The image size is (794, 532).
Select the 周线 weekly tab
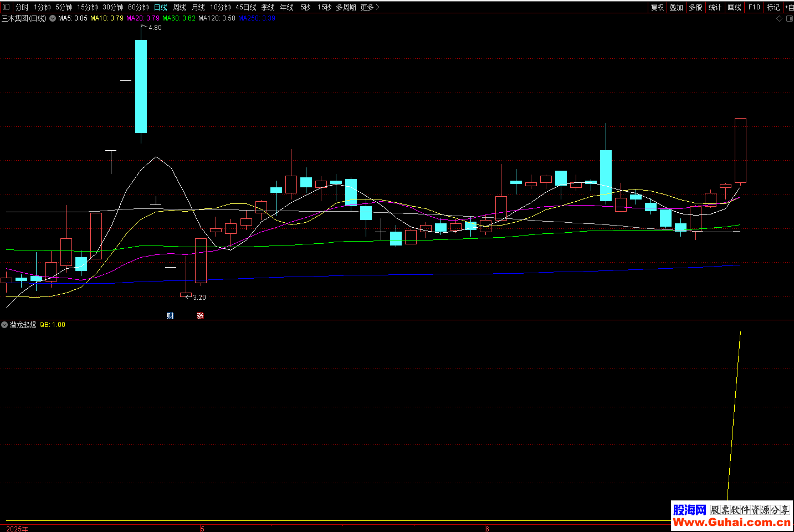coord(180,7)
